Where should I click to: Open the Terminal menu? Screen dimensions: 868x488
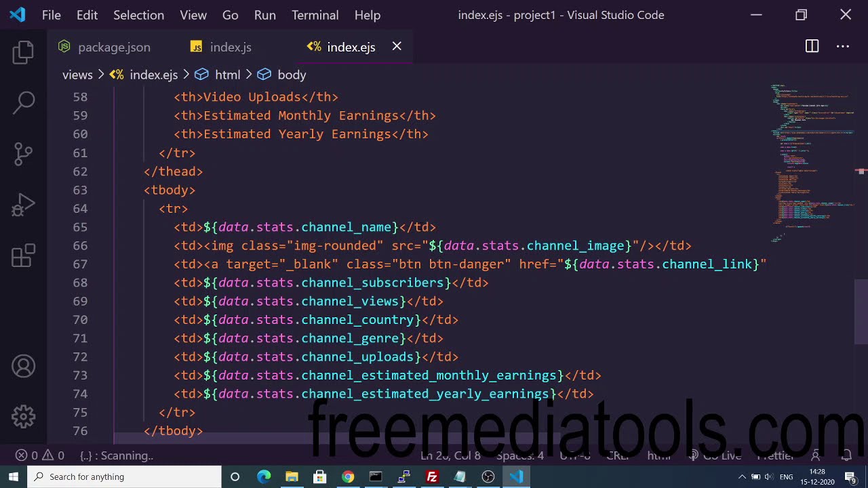[x=315, y=15]
